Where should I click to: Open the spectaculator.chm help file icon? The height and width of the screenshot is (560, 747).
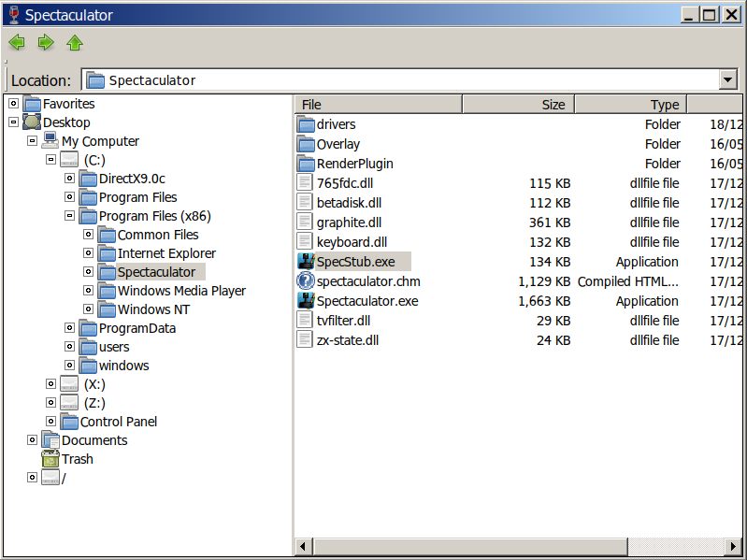[306, 281]
